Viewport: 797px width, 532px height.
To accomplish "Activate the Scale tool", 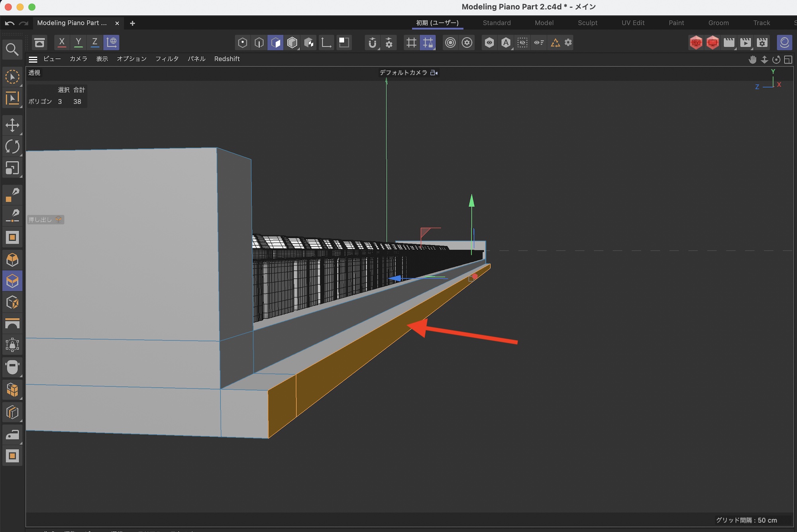I will pyautogui.click(x=12, y=168).
